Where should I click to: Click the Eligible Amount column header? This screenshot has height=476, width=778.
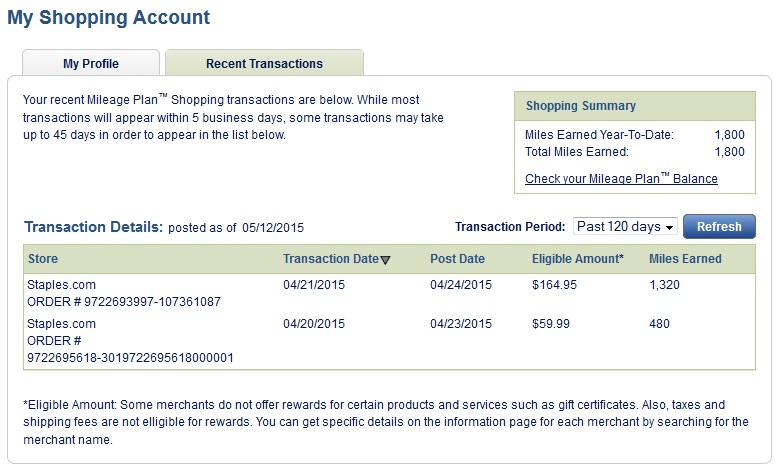pos(577,259)
